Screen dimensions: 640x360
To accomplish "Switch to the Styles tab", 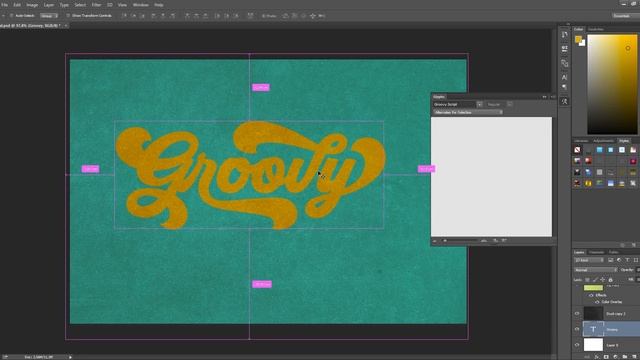I will [x=624, y=141].
